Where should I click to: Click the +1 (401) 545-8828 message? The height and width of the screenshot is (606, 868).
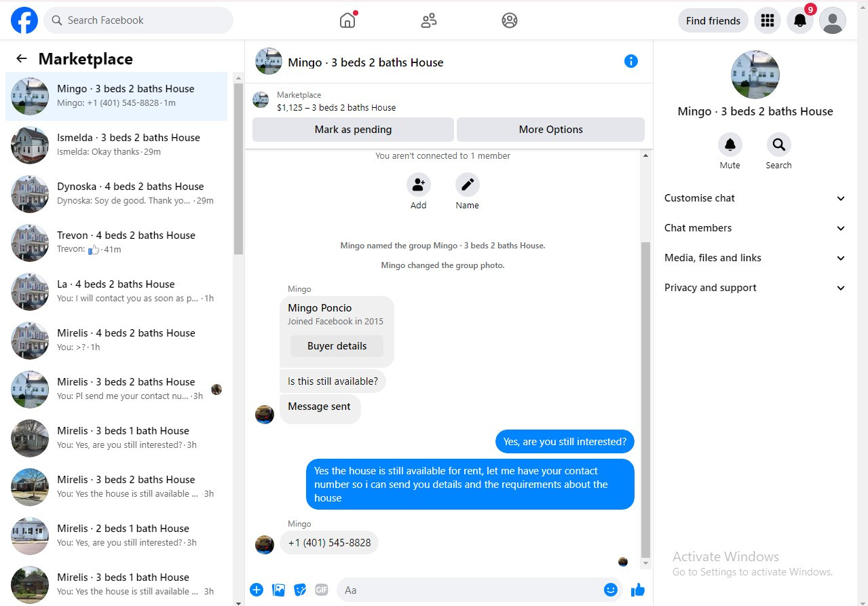[x=329, y=543]
